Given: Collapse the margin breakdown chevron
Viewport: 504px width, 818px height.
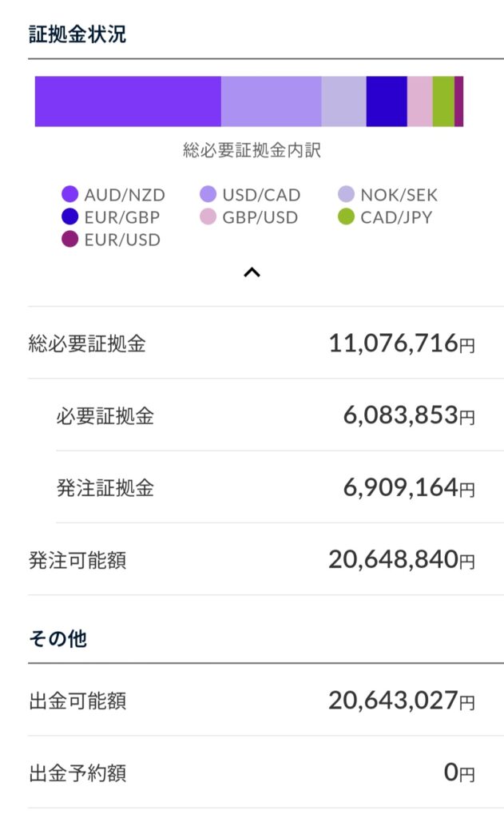Looking at the screenshot, I should (252, 272).
